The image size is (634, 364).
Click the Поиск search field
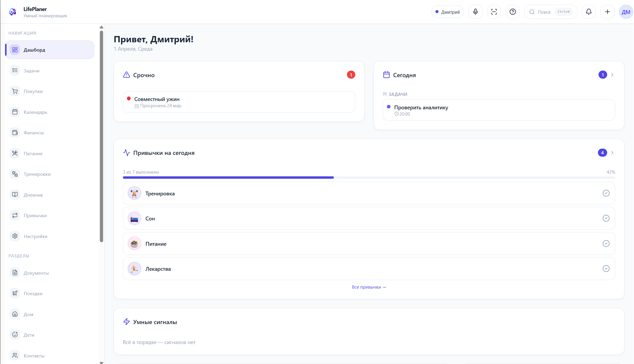[x=544, y=12]
